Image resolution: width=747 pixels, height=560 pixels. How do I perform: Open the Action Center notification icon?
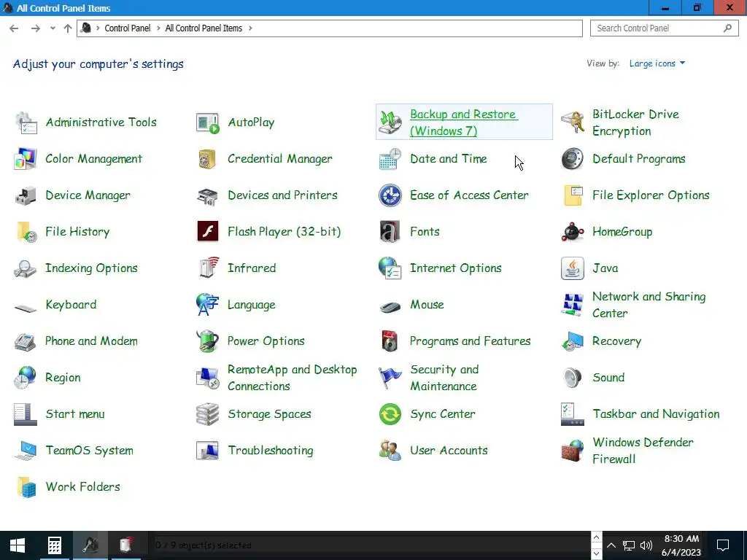pos(723,545)
